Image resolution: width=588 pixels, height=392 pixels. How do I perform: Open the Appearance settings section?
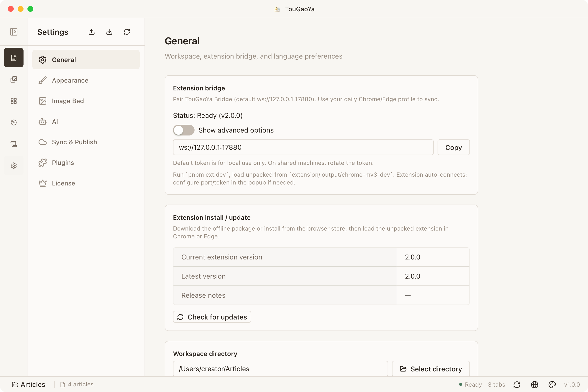pyautogui.click(x=86, y=80)
